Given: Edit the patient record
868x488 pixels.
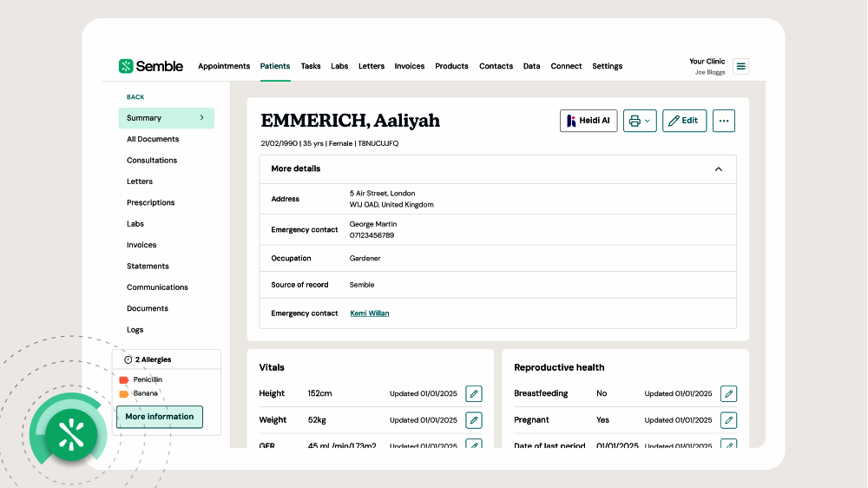Looking at the screenshot, I should point(684,121).
